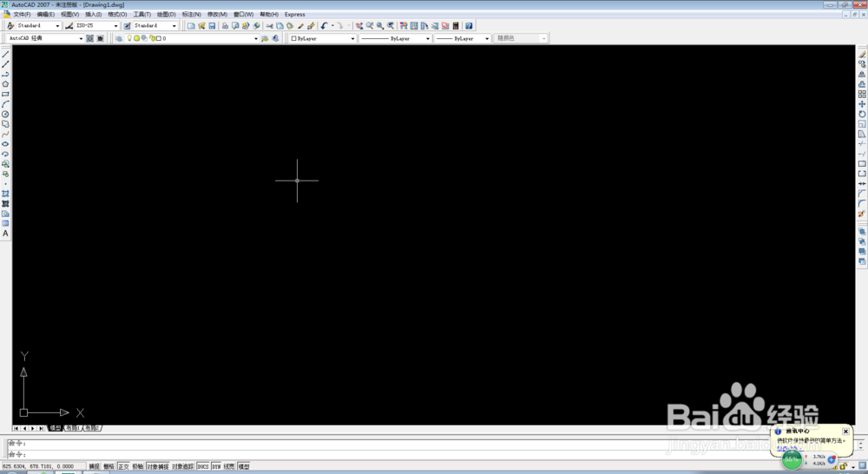
Task: Click the New drawing icon
Action: (191, 26)
